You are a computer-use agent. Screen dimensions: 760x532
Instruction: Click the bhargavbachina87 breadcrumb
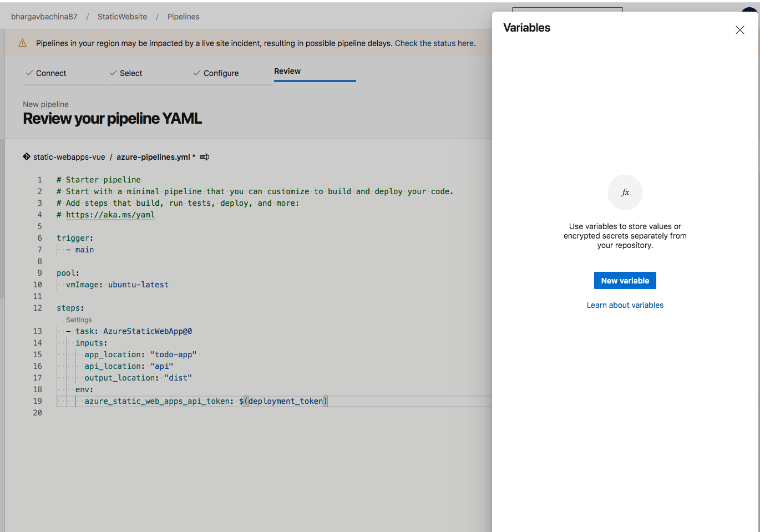pos(44,16)
